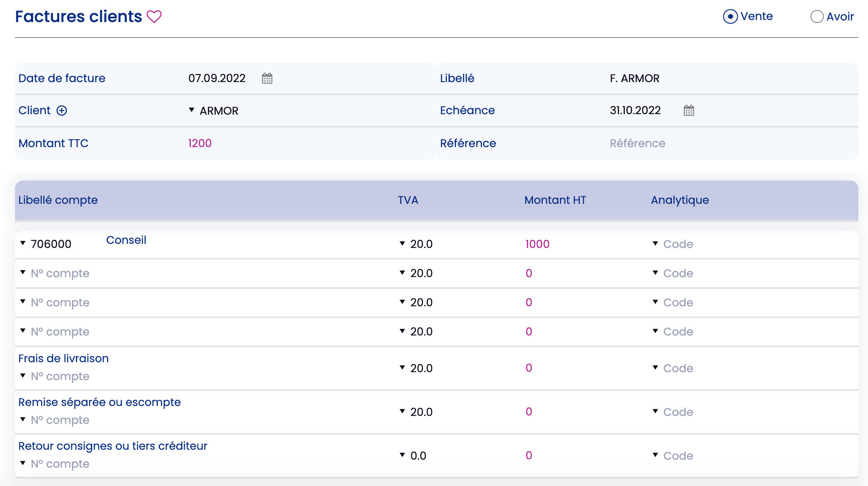Image resolution: width=868 pixels, height=486 pixels.
Task: Edit the Montant HT value 1000
Action: point(537,244)
